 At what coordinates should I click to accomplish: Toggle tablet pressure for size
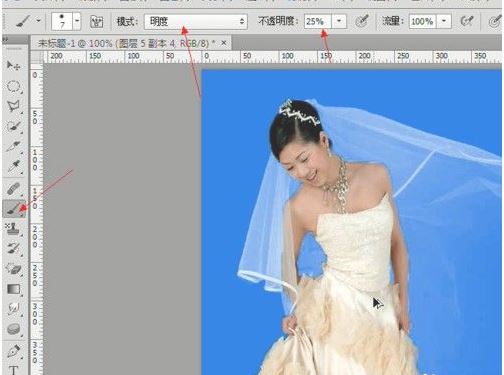point(495,21)
